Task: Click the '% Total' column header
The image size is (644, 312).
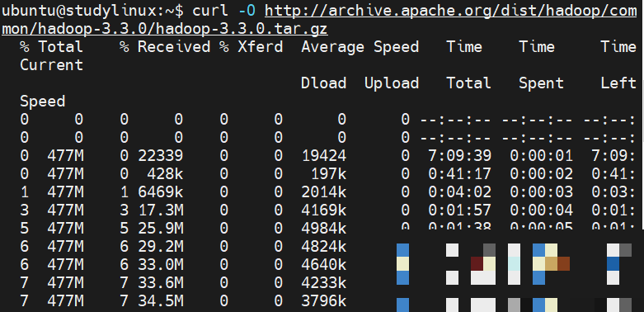Action: pyautogui.click(x=51, y=47)
